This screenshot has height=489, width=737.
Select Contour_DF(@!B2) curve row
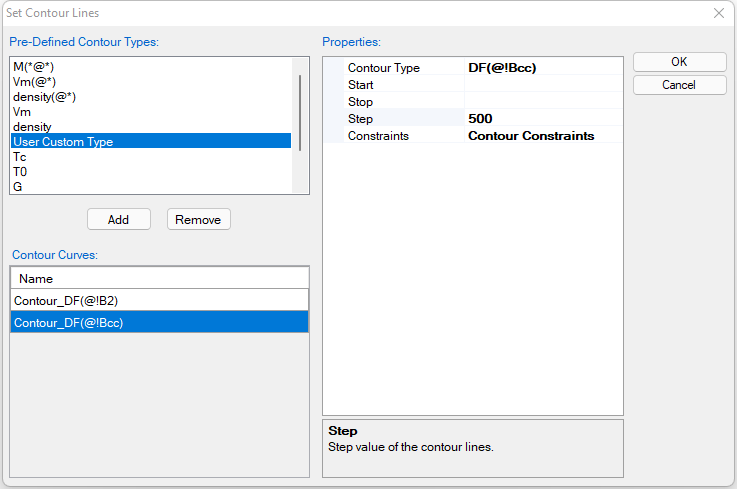click(68, 300)
